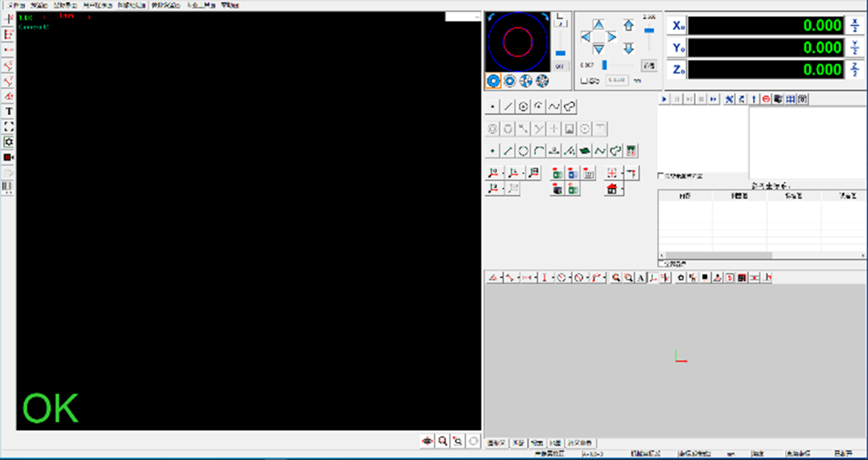
Task: Toggle the checkbox under the results table
Action: [x=661, y=264]
